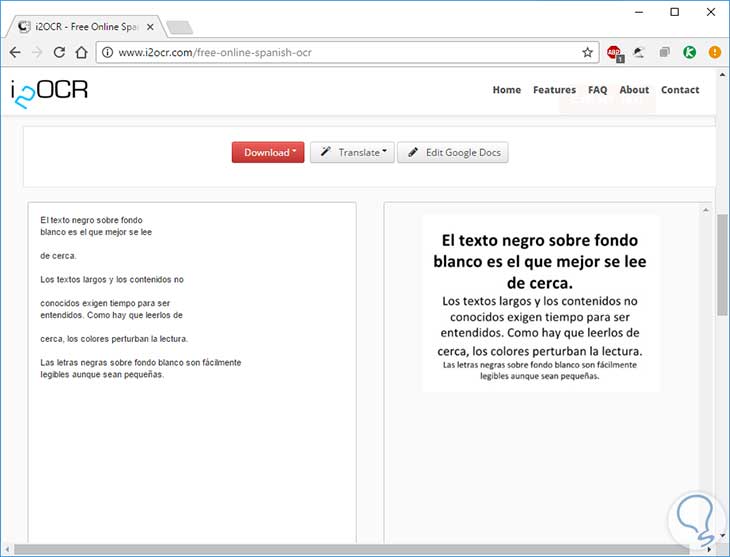Go to the browser home icon

[81, 52]
